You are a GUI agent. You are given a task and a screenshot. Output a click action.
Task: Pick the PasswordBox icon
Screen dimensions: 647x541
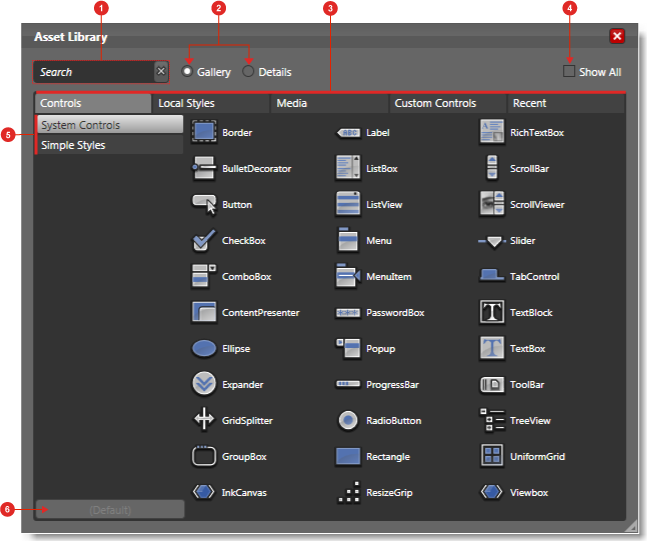pos(347,312)
